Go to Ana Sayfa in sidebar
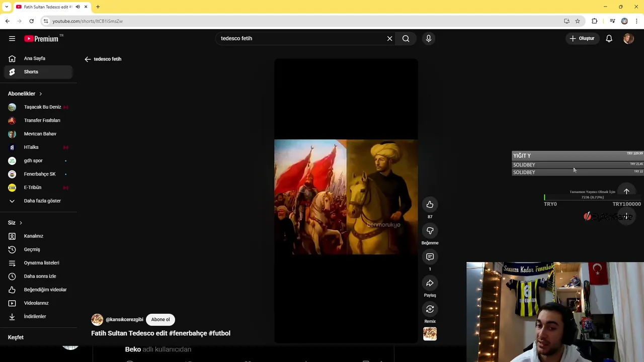The height and width of the screenshot is (362, 644). tap(38, 58)
